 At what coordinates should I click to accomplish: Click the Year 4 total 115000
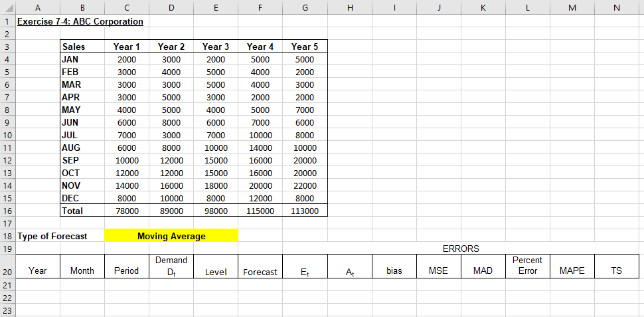tap(260, 211)
